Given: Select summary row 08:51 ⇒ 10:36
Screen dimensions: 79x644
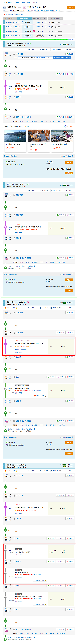Looking at the screenshot, I should (x=39, y=36).
